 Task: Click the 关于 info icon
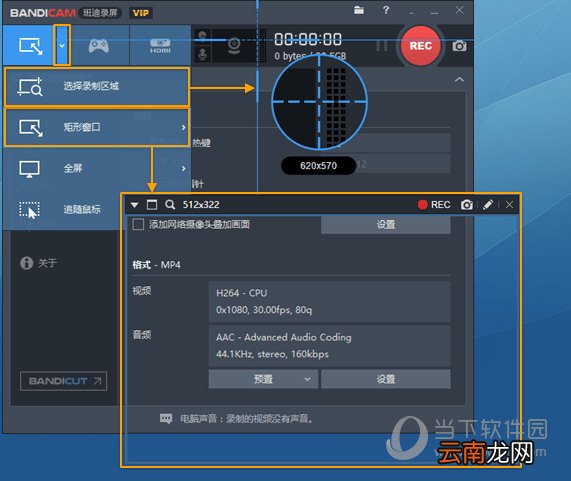(x=27, y=263)
